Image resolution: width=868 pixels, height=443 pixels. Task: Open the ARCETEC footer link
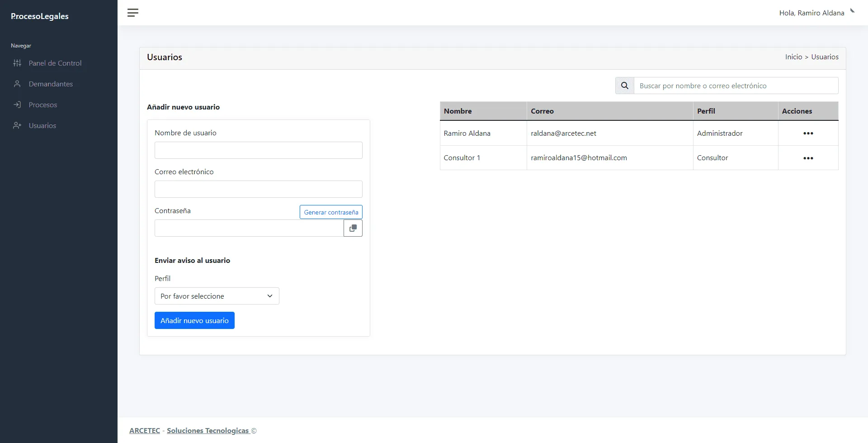coord(145,430)
